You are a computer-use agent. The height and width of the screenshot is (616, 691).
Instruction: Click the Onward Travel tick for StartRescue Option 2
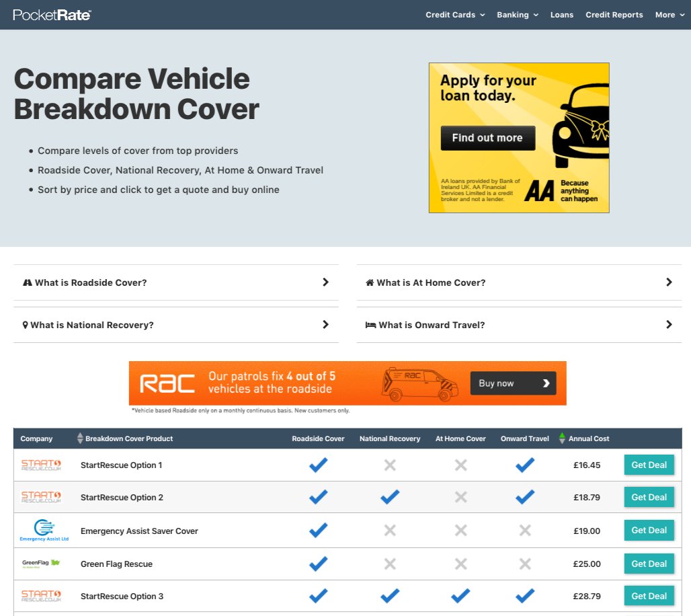pyautogui.click(x=525, y=497)
